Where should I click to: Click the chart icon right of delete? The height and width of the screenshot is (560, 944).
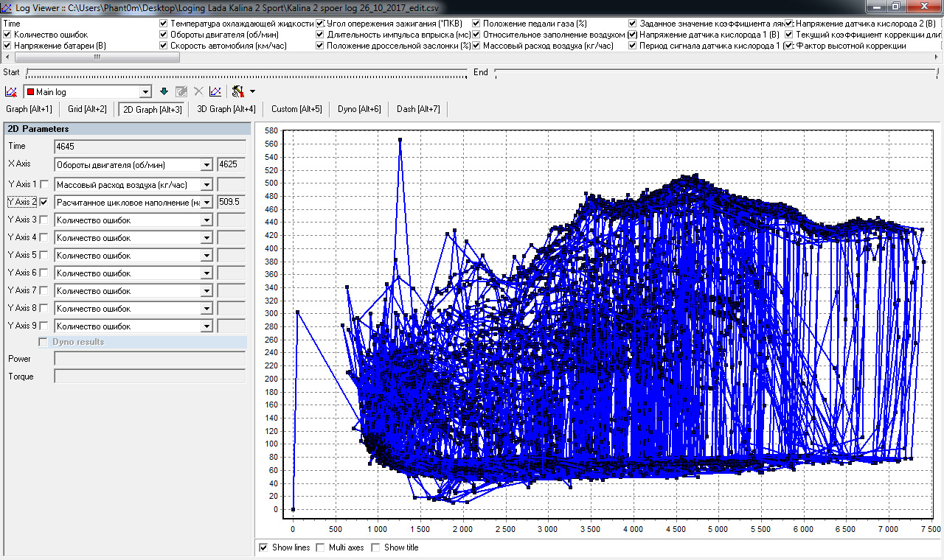[x=215, y=91]
